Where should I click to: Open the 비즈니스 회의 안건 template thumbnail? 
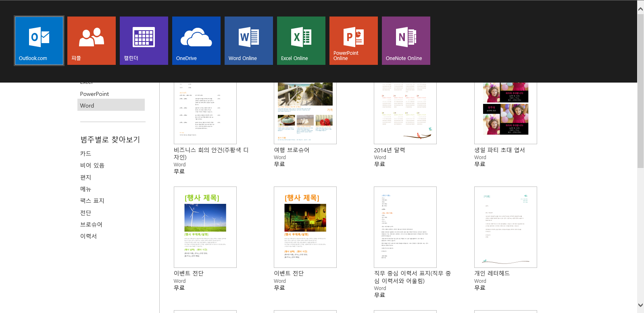coord(205,113)
